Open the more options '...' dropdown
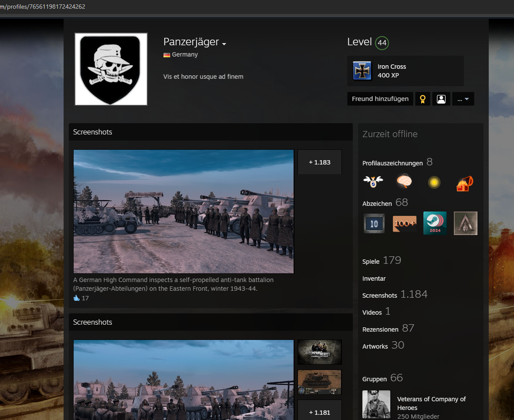The image size is (514, 420). click(463, 99)
